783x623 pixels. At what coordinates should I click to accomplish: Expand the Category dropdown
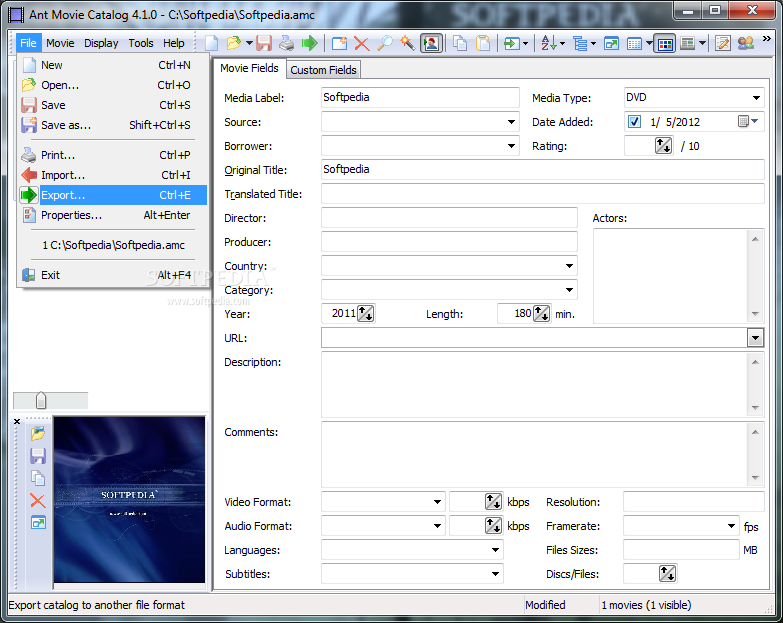(x=569, y=290)
